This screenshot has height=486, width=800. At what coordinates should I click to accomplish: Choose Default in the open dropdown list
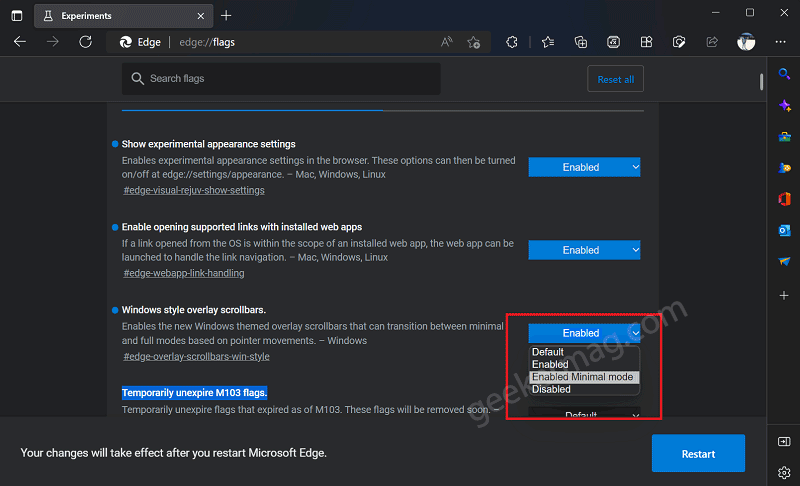(x=584, y=352)
